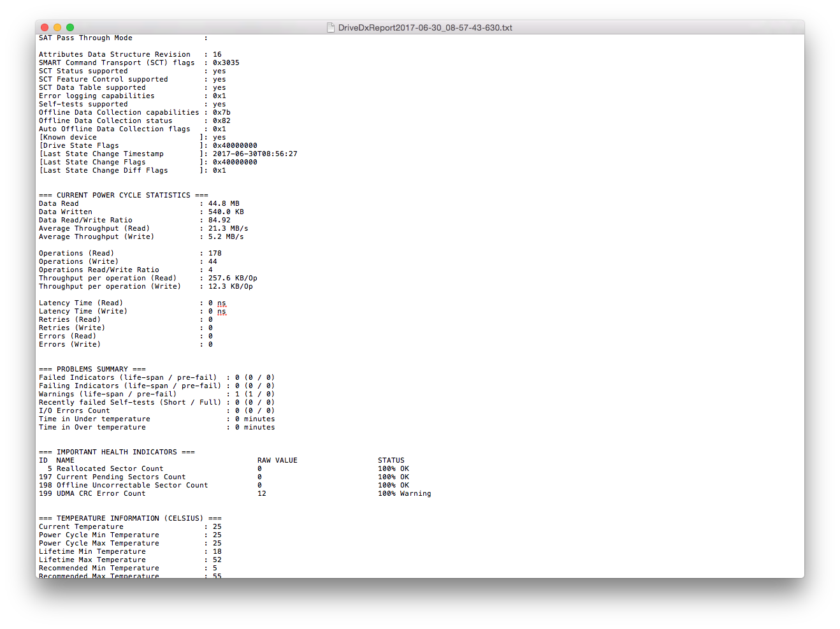Click the "84.92" read/write ratio value

tap(219, 221)
